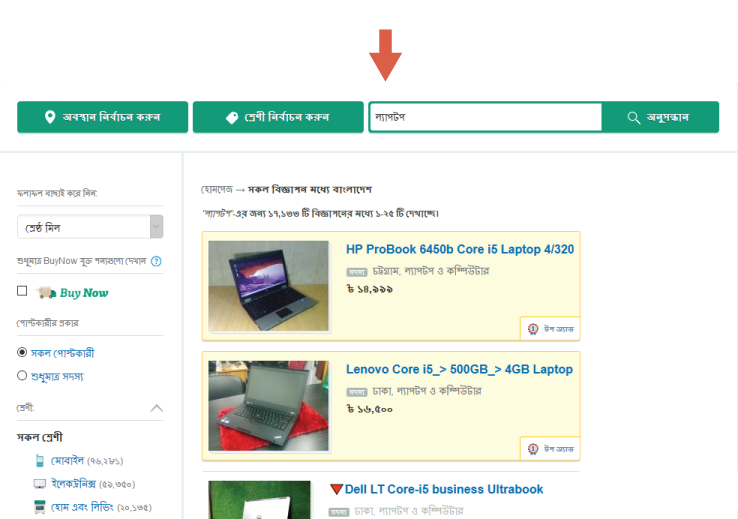The height and width of the screenshot is (519, 738).
Task: Select the all posters radio button
Action: coord(22,352)
